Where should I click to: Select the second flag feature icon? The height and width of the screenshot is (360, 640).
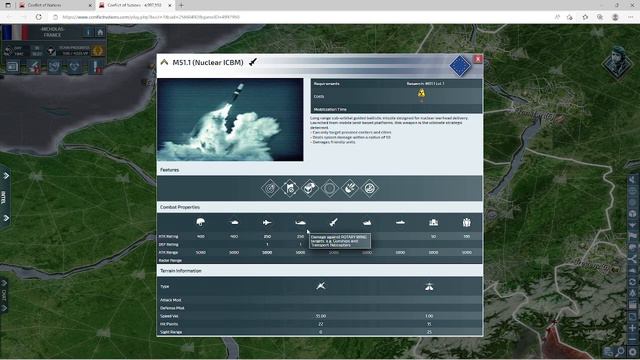290,189
